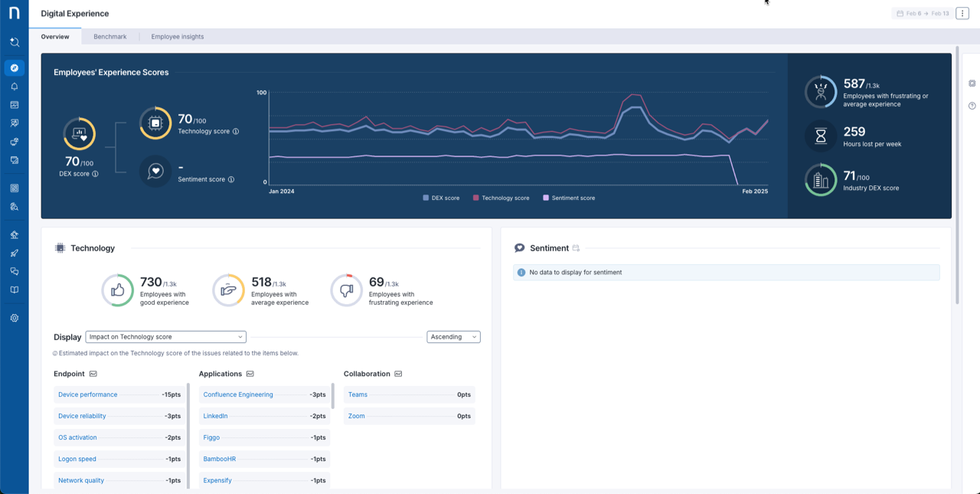Viewport: 980px width, 494px height.
Task: Open the Ascending sort order dropdown
Action: [x=453, y=337]
